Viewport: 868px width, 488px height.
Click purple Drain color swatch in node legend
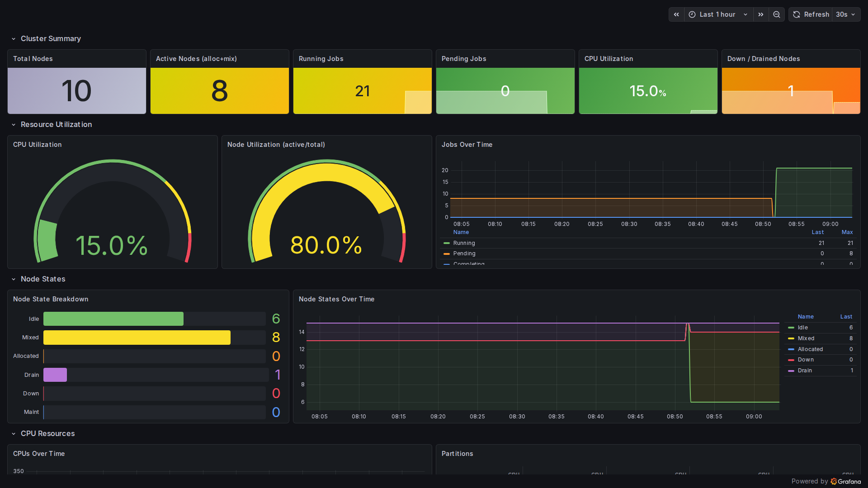pos(791,371)
